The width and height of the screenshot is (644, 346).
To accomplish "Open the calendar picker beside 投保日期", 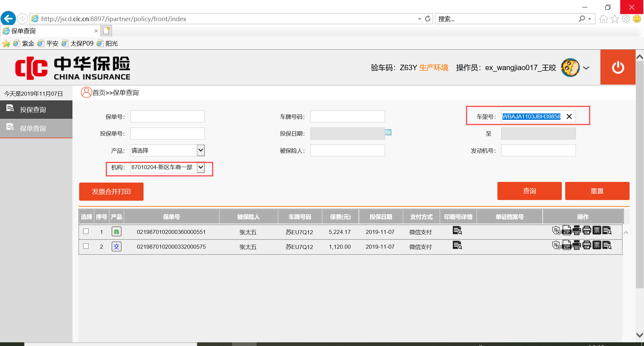I will click(388, 133).
